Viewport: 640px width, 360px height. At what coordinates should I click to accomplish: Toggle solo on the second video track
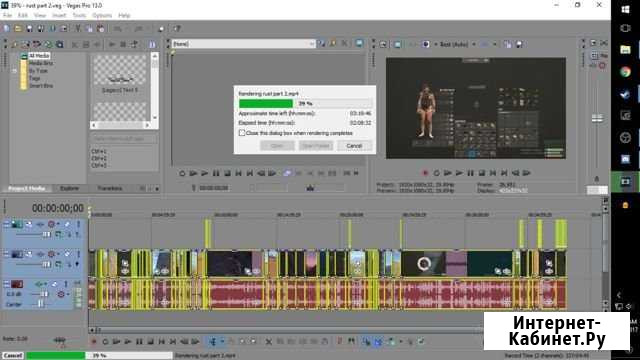coord(78,254)
